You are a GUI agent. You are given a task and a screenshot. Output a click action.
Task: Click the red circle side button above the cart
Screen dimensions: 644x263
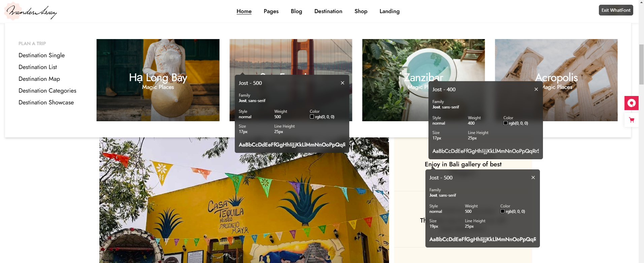(x=632, y=103)
